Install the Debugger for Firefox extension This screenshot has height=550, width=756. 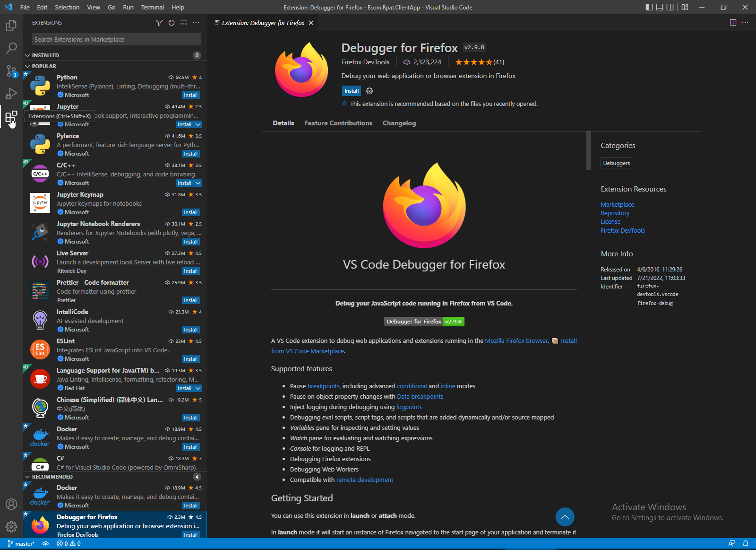(352, 91)
